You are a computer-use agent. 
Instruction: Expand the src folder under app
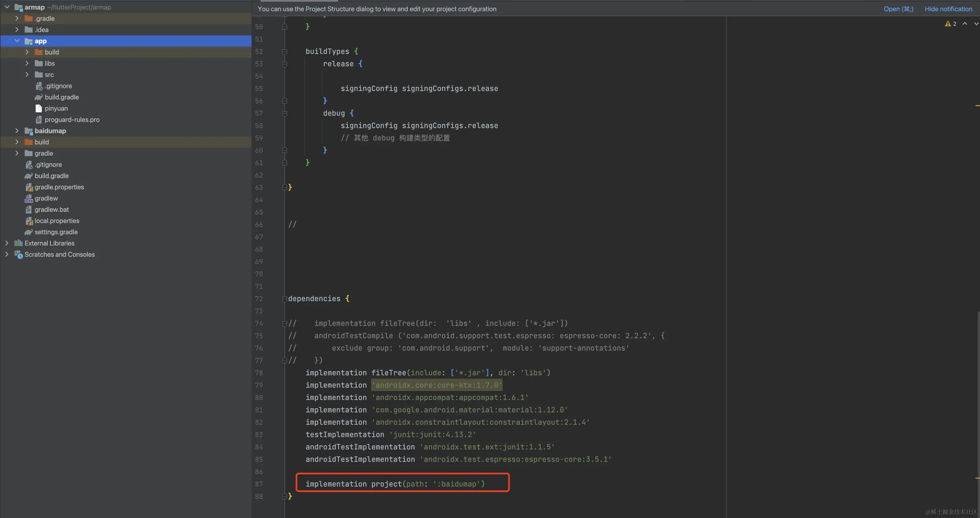(x=27, y=75)
